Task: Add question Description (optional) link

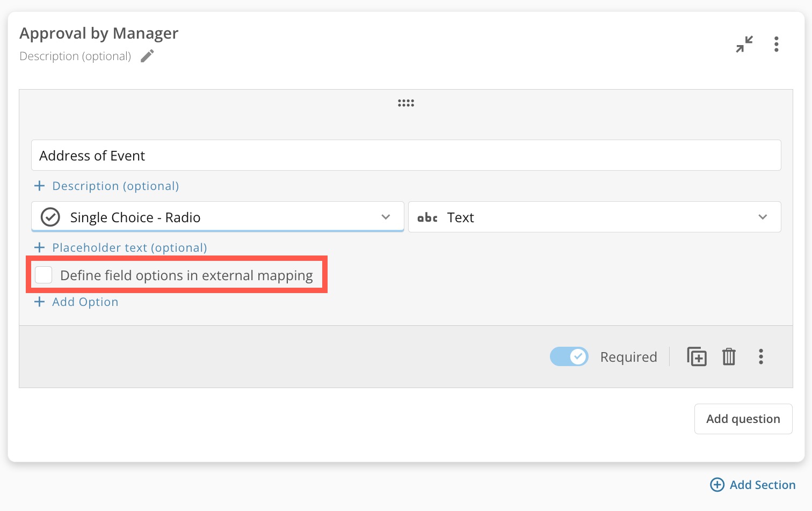Action: pyautogui.click(x=115, y=186)
